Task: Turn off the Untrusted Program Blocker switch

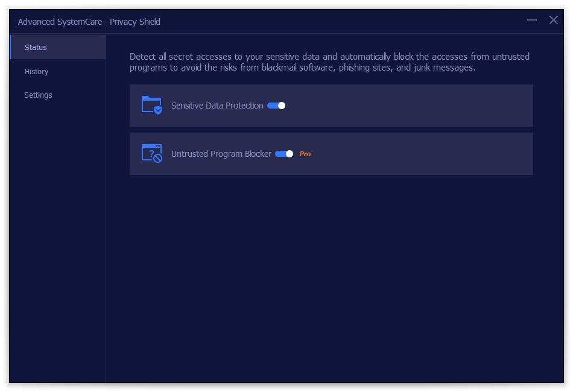Action: [284, 154]
